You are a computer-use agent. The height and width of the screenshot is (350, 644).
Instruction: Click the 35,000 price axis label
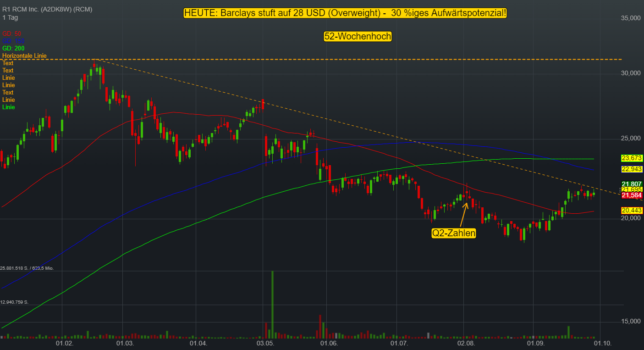631,18
